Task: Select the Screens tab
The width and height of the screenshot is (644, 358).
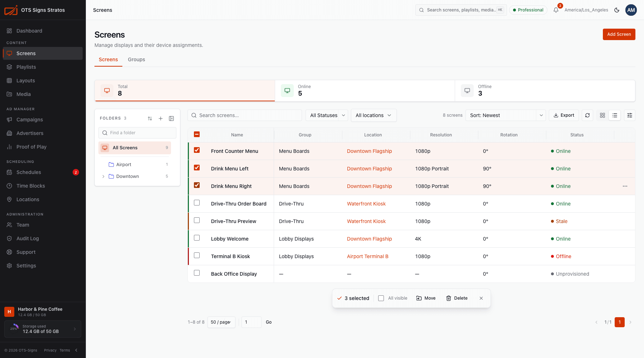Action: click(x=108, y=59)
